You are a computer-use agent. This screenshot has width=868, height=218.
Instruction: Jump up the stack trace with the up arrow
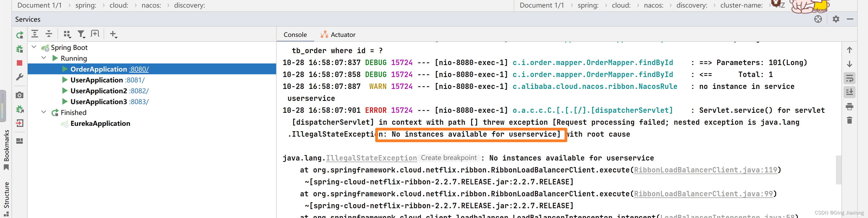850,50
